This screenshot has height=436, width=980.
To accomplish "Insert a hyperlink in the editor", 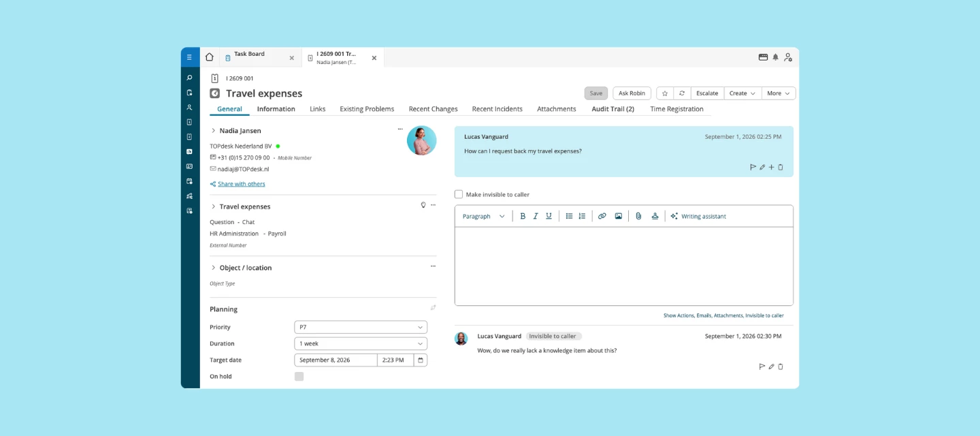I will 602,216.
